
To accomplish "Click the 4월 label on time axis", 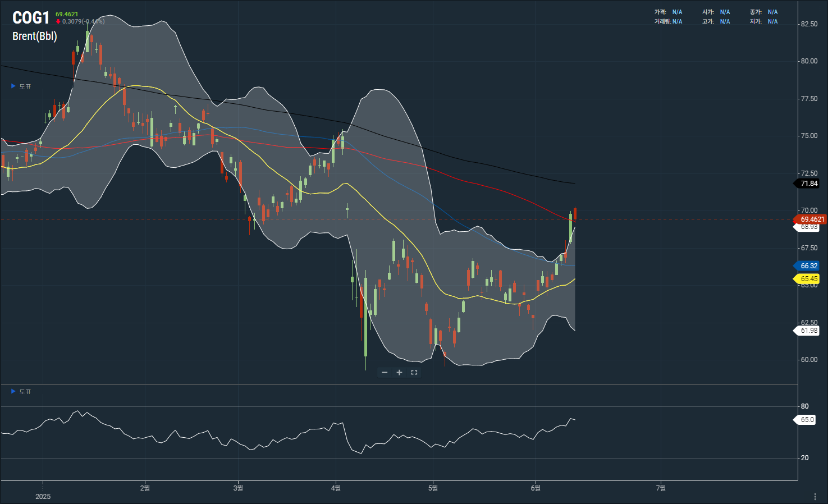I will click(336, 488).
